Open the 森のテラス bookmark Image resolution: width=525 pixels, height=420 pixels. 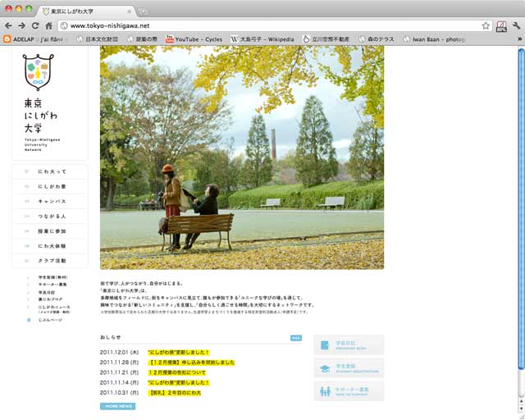click(377, 39)
